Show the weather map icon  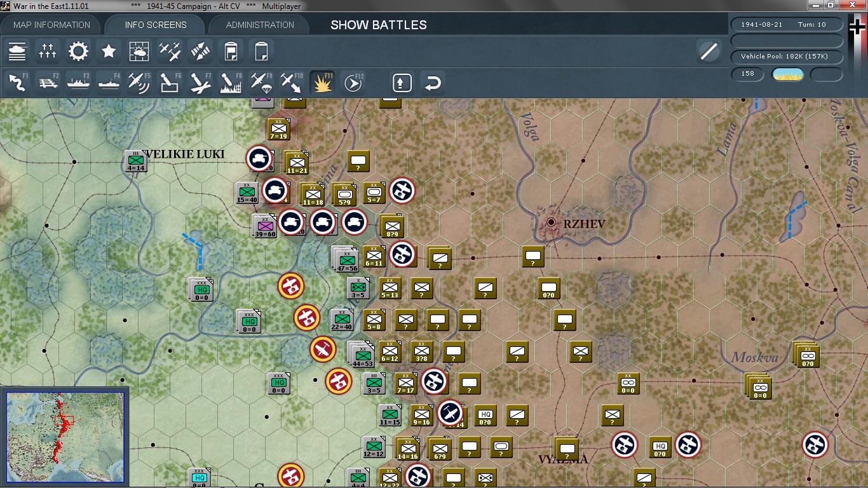[x=139, y=51]
